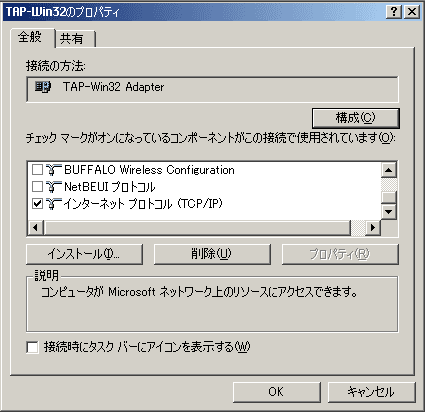Click the NetBEUI プロトコル protocol icon
425x412 pixels.
point(54,187)
